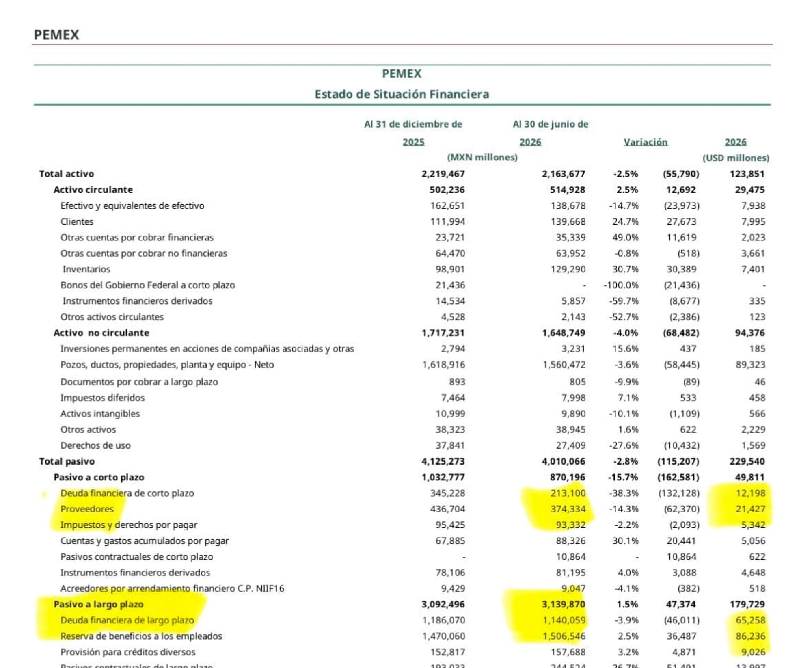Click "Bonos del Gobierno Federal a corto plazo"
Viewport: 812px width, 668px height.
pos(148,285)
